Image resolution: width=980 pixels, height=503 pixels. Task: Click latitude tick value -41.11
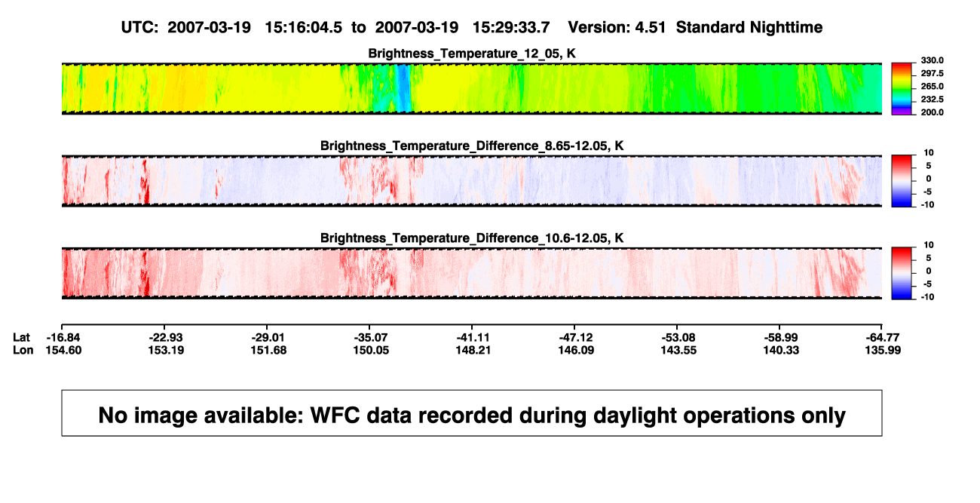click(x=473, y=337)
